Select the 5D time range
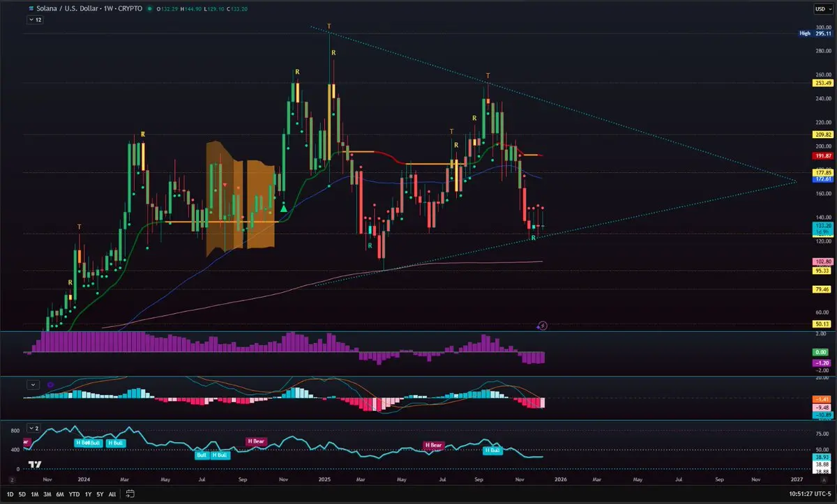837x504 pixels. coord(22,494)
